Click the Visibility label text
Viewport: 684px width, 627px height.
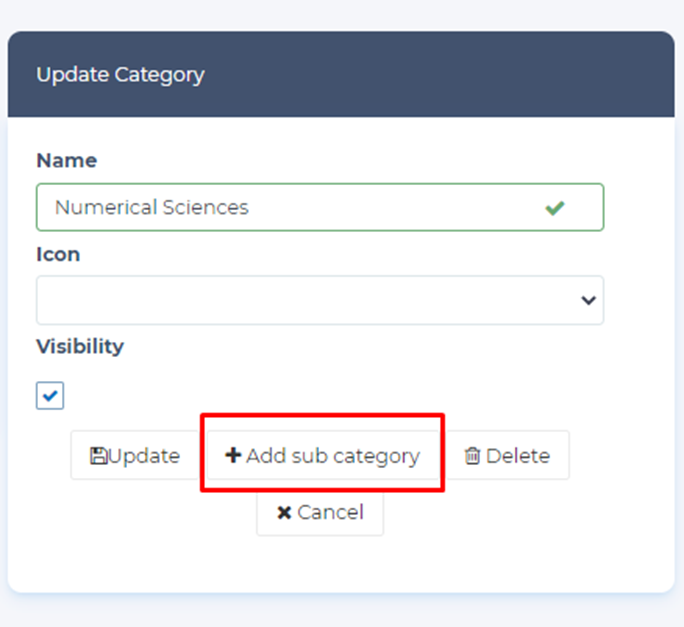click(x=80, y=347)
